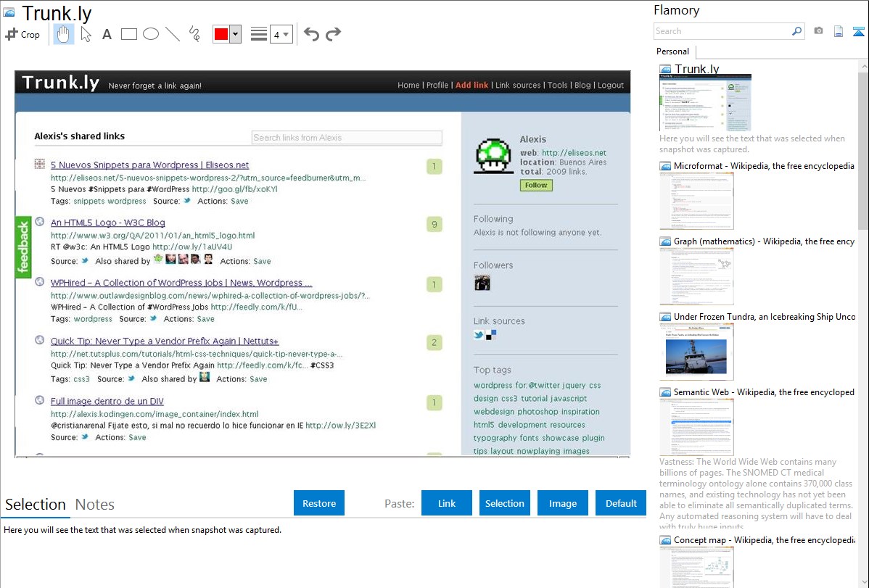Click the wordpress tag under Top tags
Image resolution: width=869 pixels, height=588 pixels.
click(x=493, y=385)
